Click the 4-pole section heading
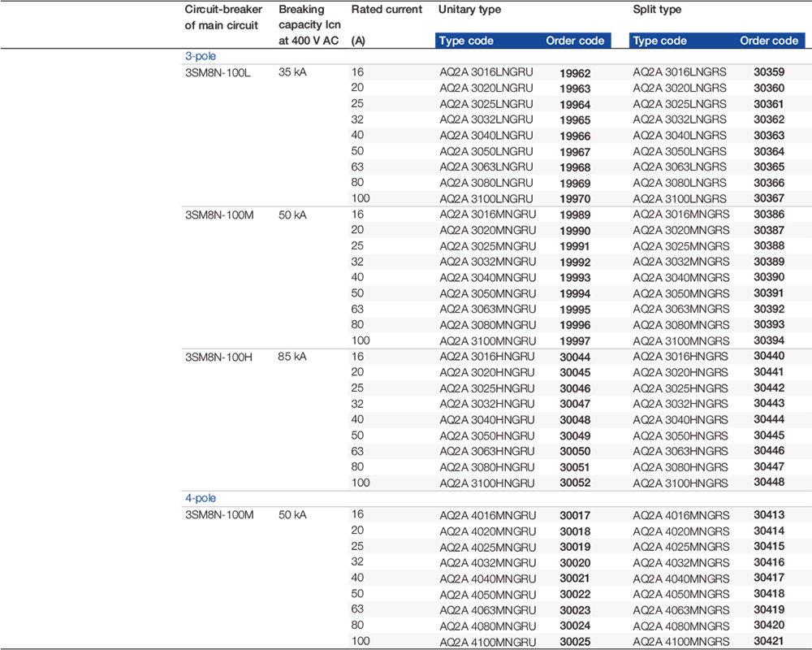 201,498
